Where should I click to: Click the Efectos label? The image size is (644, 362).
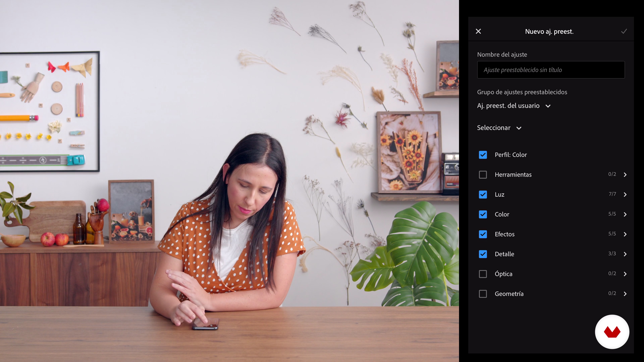(x=504, y=234)
